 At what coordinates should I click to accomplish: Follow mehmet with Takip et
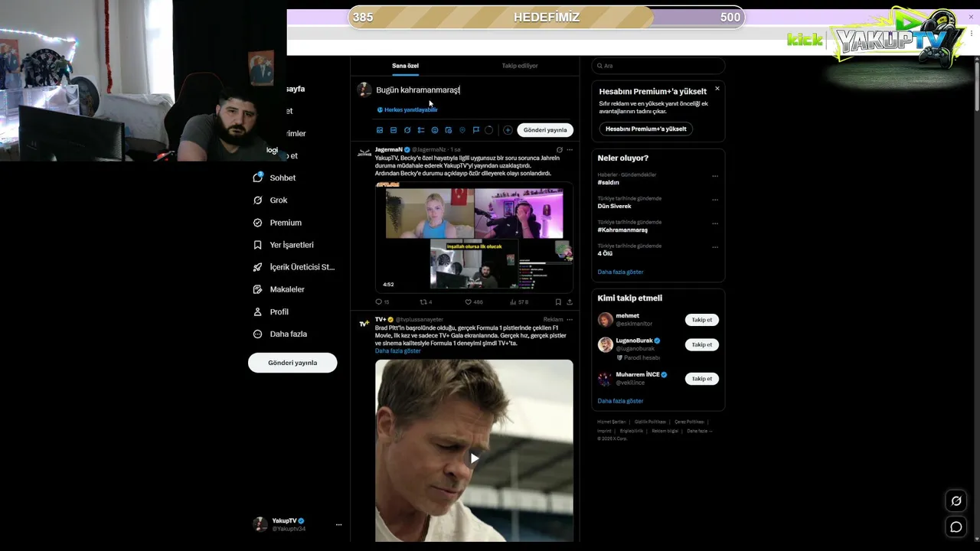pos(701,320)
